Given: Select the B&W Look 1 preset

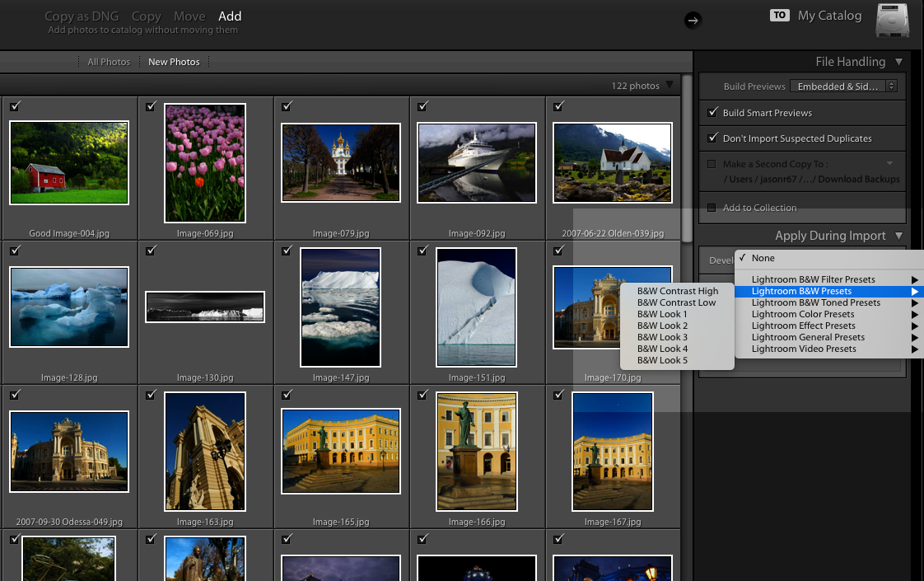Looking at the screenshot, I should click(678, 314).
